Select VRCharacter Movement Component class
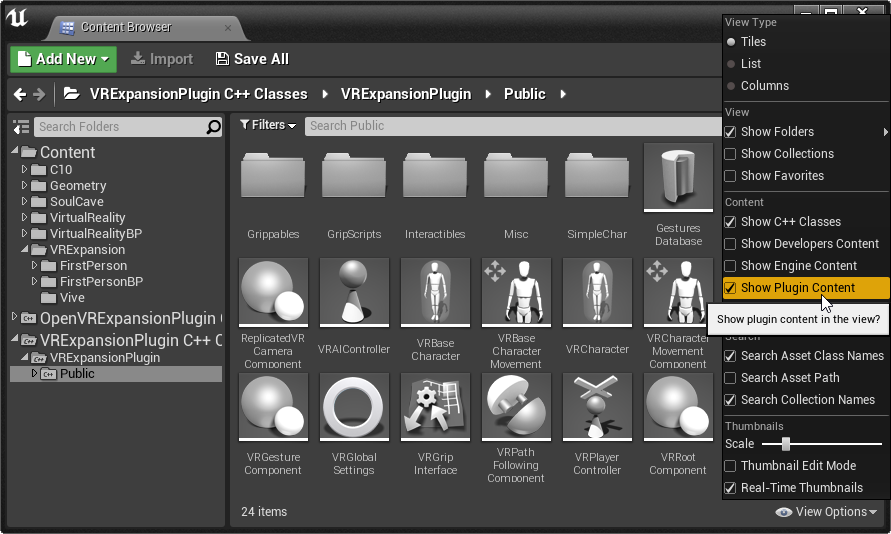Image resolution: width=891 pixels, height=534 pixels. click(678, 292)
